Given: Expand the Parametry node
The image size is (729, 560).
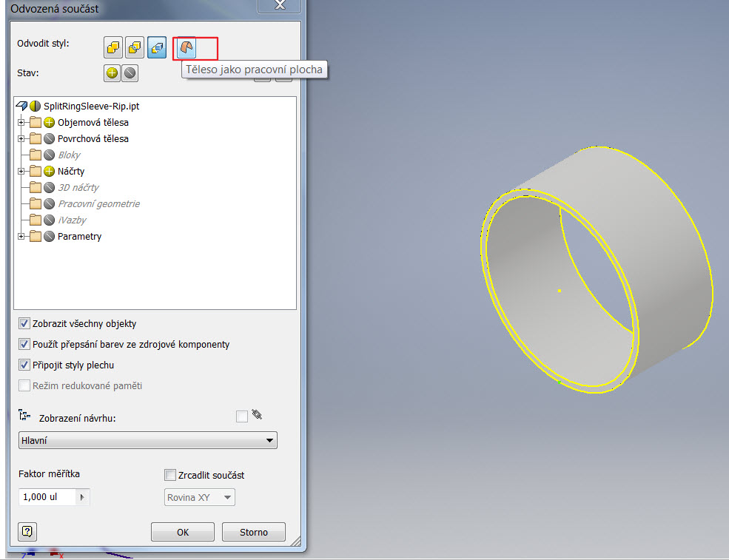Looking at the screenshot, I should (21, 237).
